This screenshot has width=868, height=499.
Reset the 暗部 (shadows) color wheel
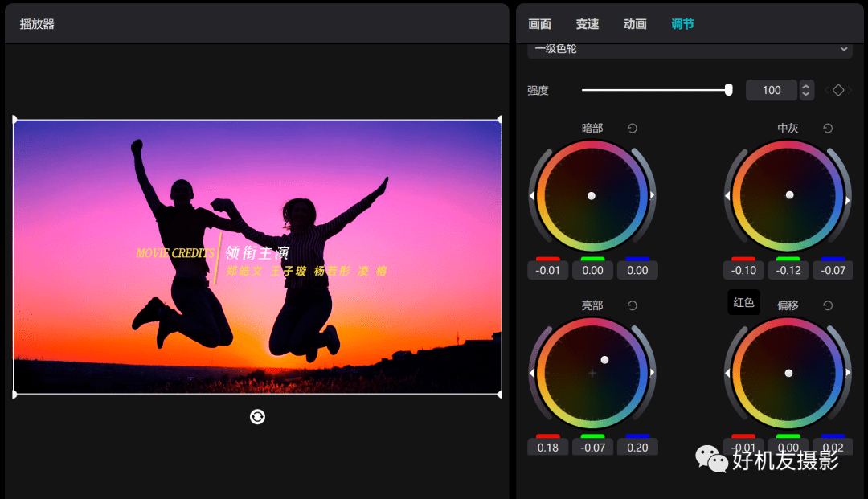[633, 129]
